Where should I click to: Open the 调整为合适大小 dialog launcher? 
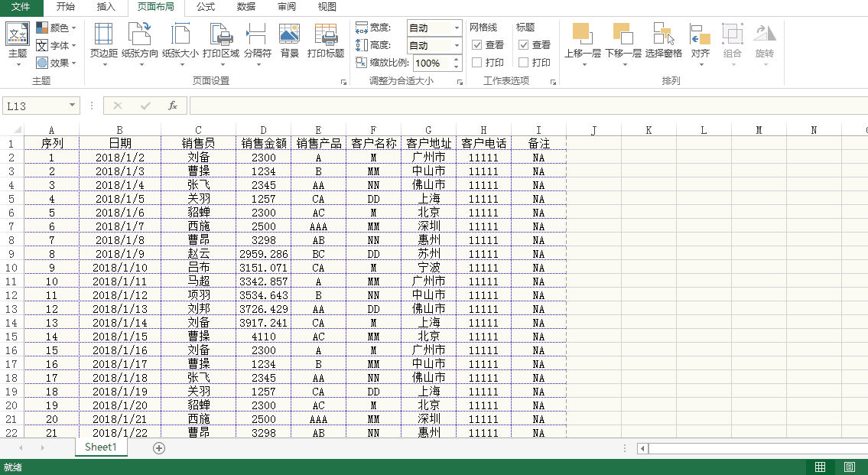[x=460, y=82]
